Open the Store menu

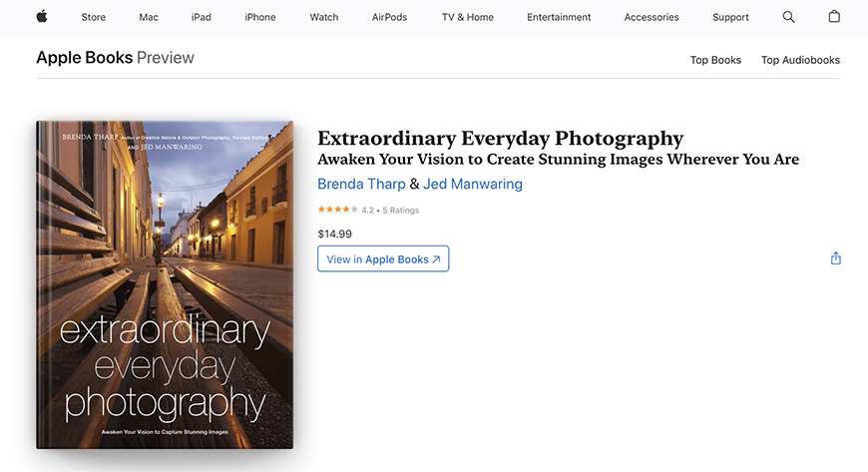tap(94, 17)
